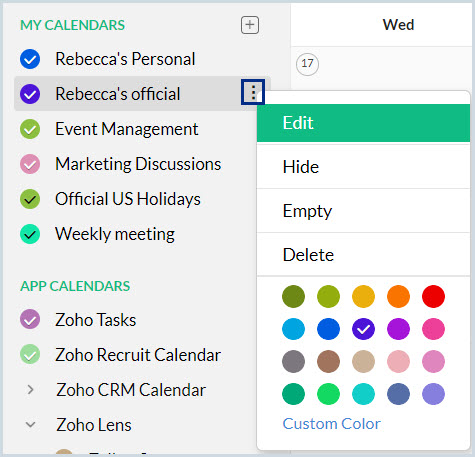Image resolution: width=475 pixels, height=457 pixels.
Task: Toggle the Weekly meeting calendar checkmark
Action: click(30, 234)
